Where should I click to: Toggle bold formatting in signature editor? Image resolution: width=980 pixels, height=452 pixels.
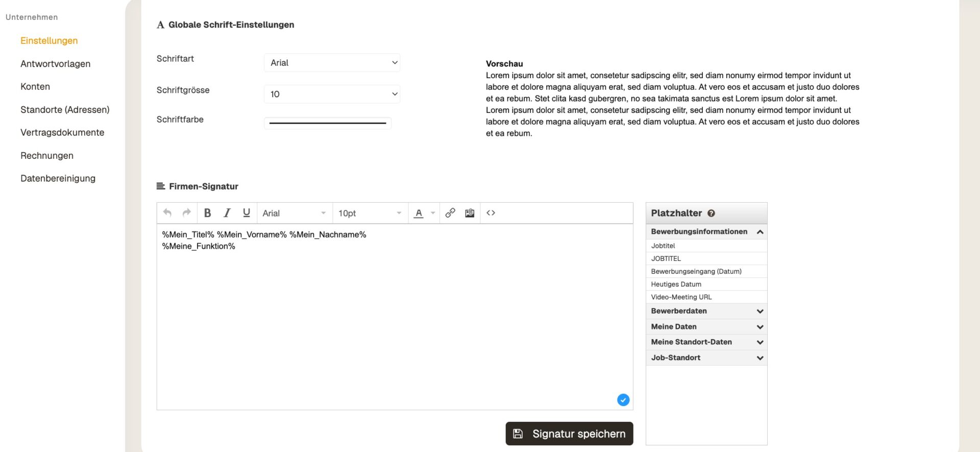click(207, 213)
